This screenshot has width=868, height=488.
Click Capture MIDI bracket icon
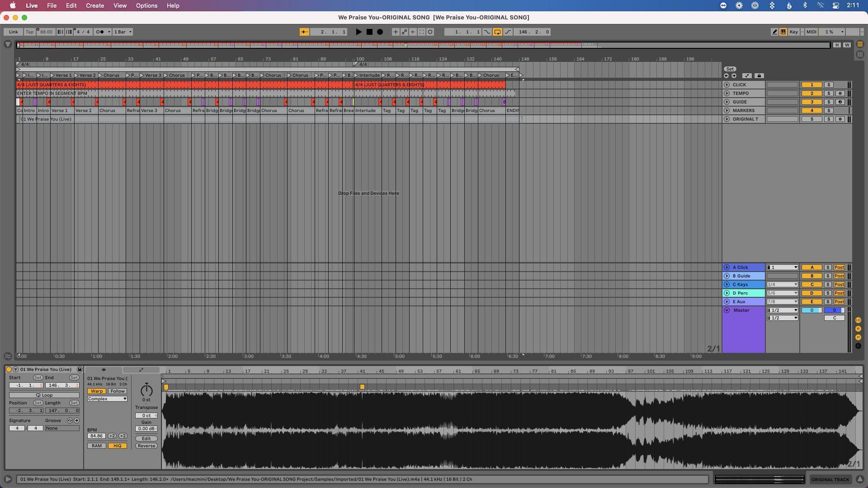421,32
